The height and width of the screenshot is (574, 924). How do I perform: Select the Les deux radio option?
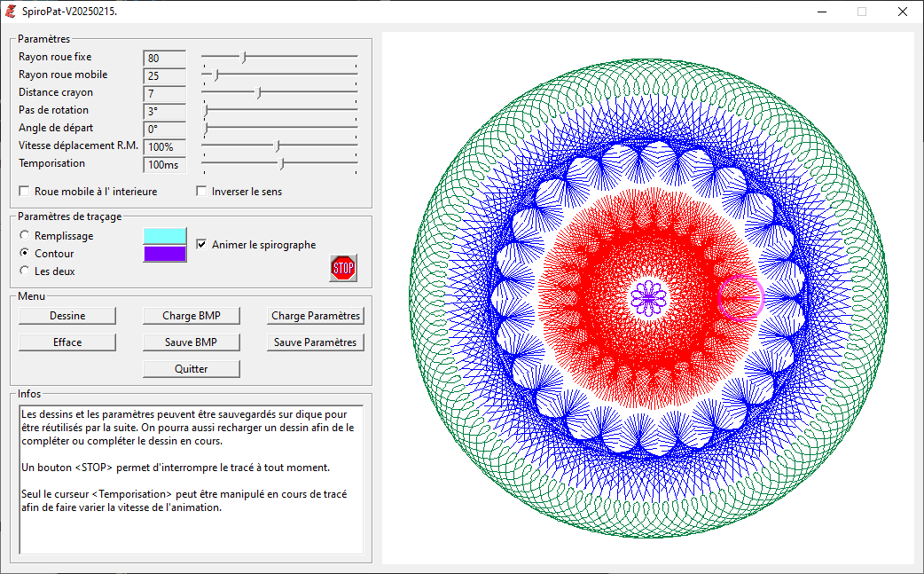(x=25, y=271)
